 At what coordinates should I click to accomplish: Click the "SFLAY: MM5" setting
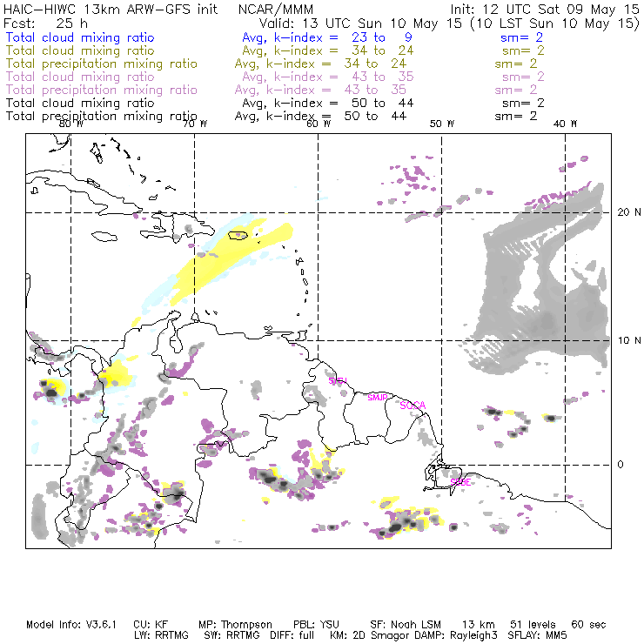[x=537, y=635]
